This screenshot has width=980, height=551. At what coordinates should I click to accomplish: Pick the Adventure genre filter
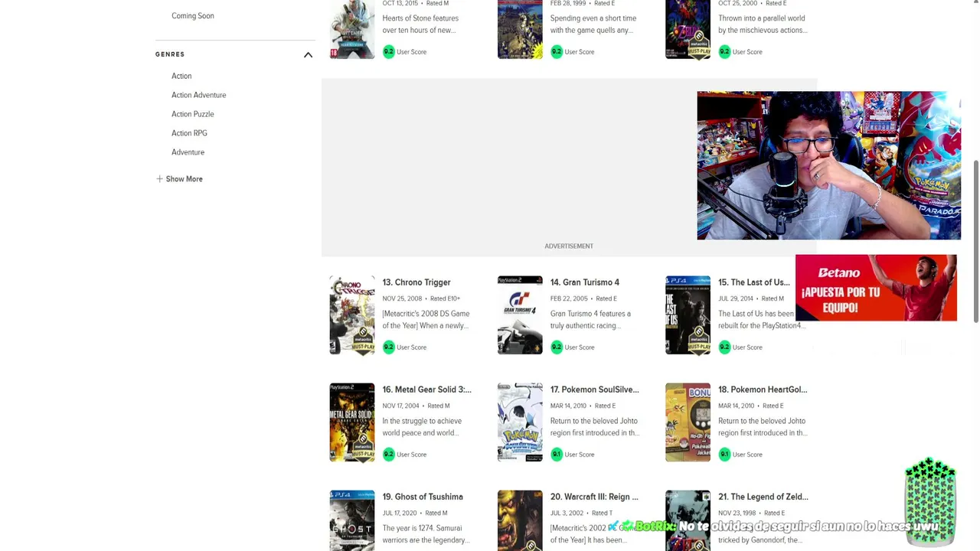(188, 153)
